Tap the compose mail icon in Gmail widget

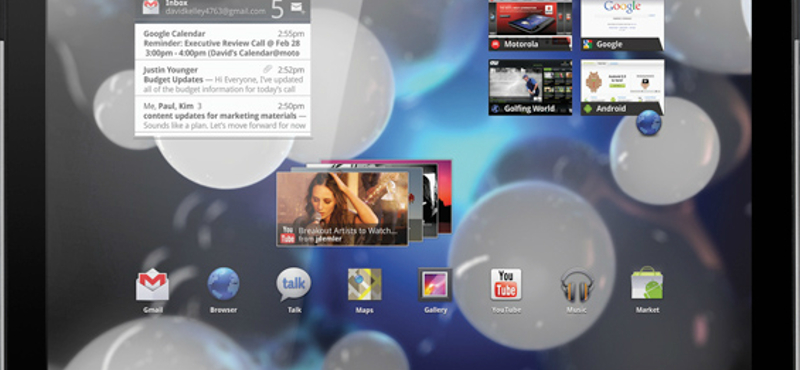(296, 7)
